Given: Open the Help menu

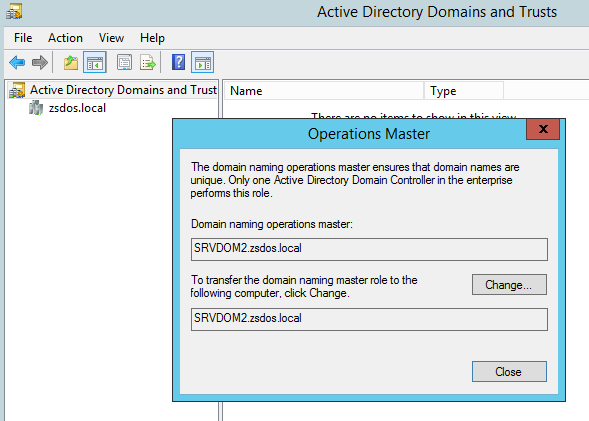Looking at the screenshot, I should coord(152,38).
